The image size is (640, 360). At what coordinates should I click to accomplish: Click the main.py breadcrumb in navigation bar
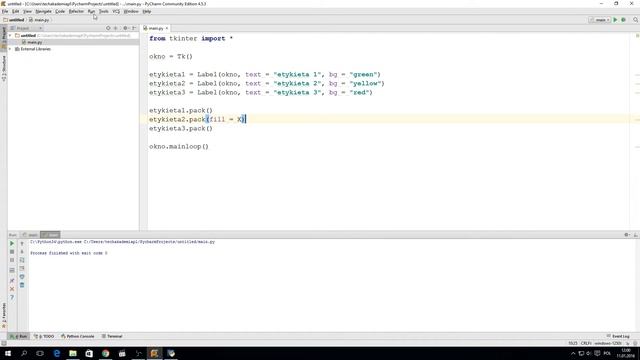pos(39,20)
